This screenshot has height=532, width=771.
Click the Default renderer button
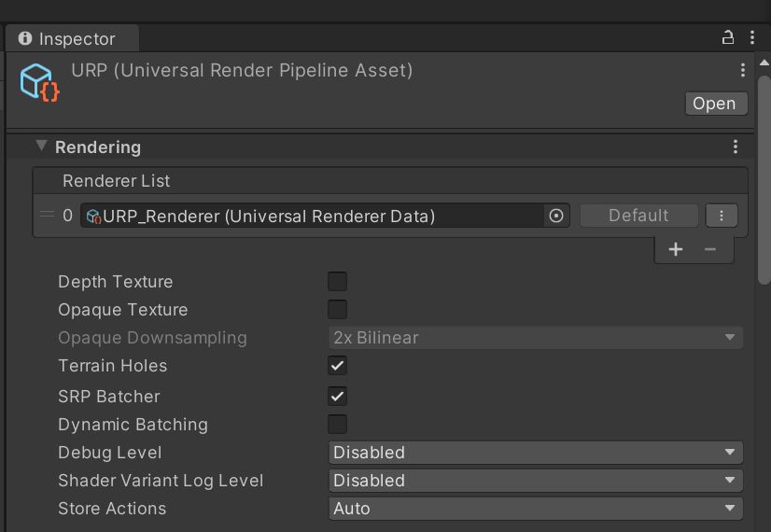click(638, 216)
